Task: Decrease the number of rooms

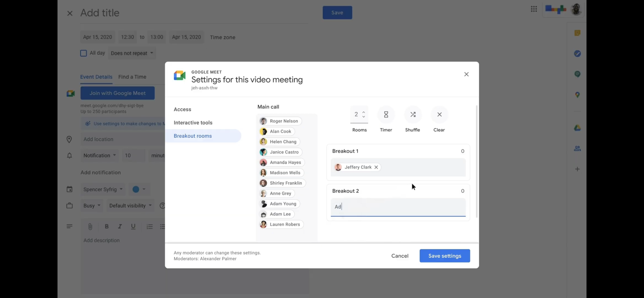Action: coord(363,117)
